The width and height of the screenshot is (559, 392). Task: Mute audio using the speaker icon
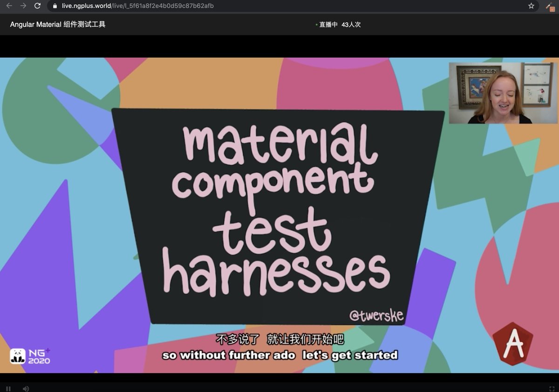26,388
